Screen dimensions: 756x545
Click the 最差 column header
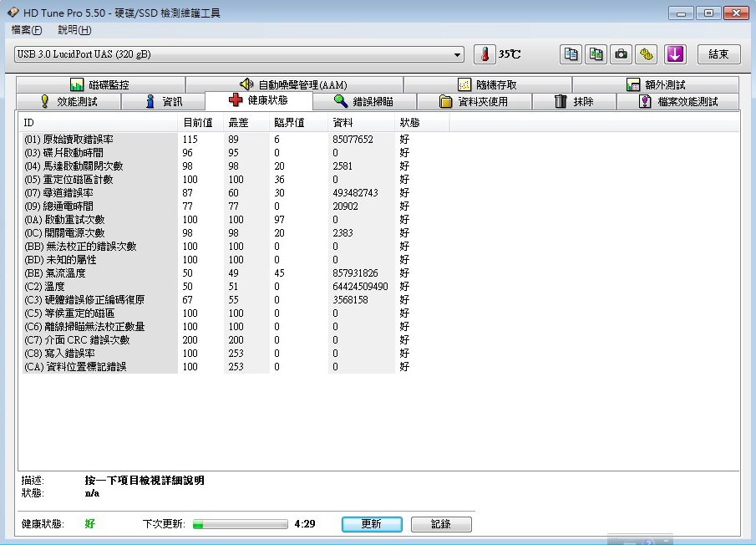(246, 123)
